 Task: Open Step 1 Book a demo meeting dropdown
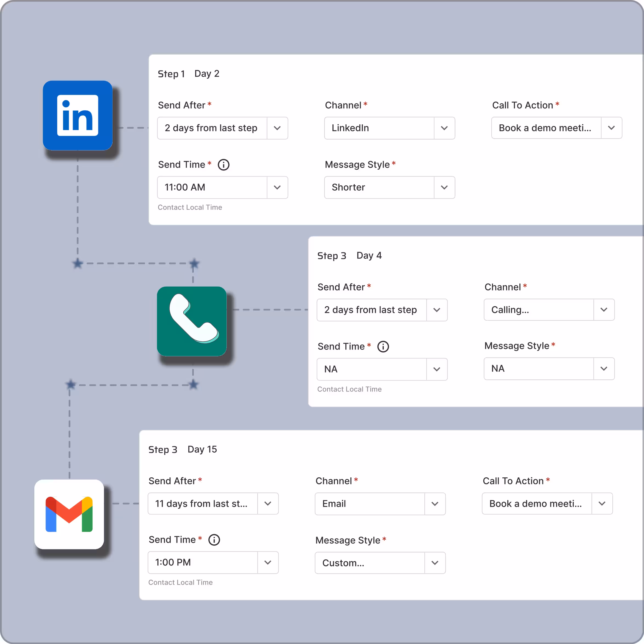tap(611, 128)
